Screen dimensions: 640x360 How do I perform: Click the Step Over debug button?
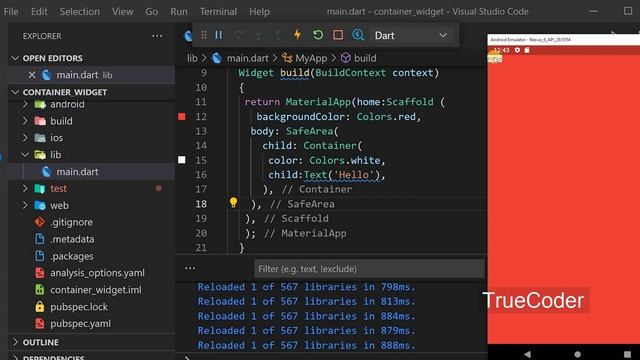239,35
